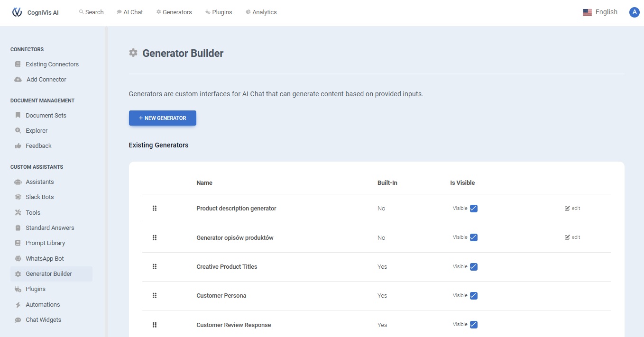Click the Feedback thumbs-up icon

(x=18, y=146)
